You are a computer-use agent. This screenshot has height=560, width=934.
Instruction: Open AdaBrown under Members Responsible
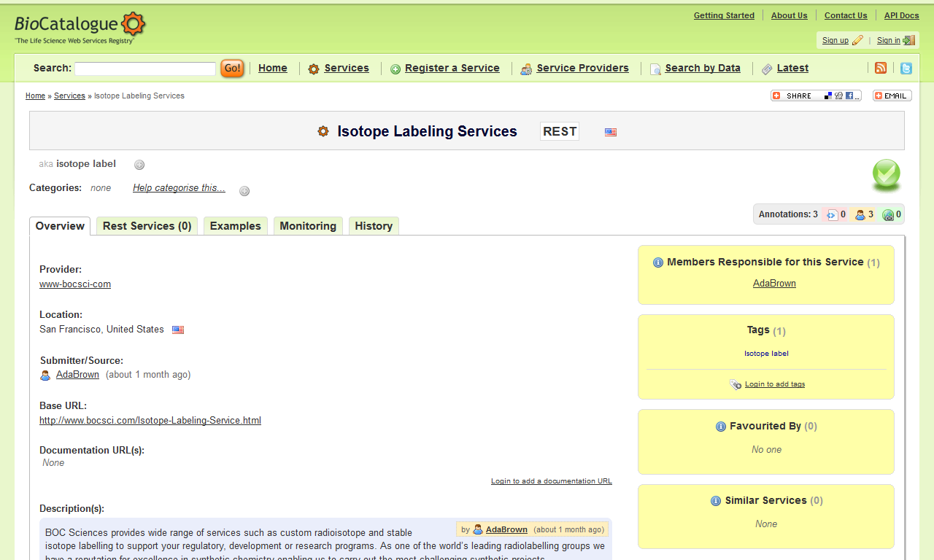(774, 284)
